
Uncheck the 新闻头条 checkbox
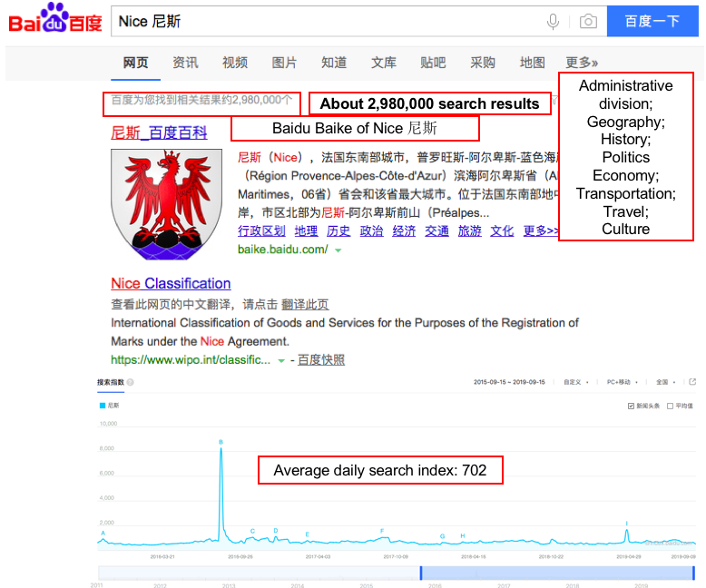point(631,407)
